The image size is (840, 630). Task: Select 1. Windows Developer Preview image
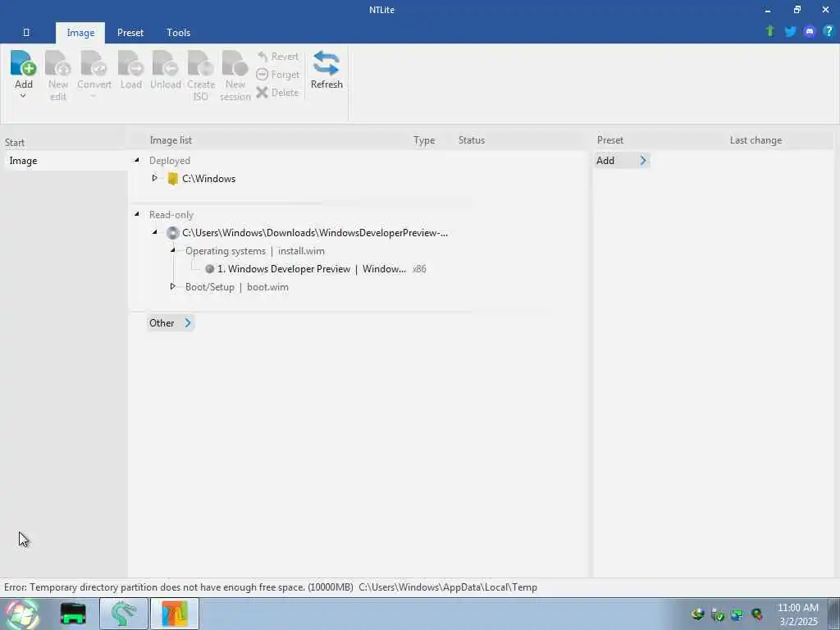click(312, 269)
